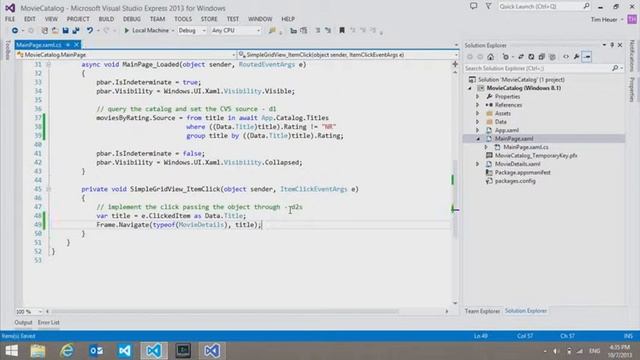
Task: Open the Local Machine target dropdown arrow
Action: 173,31
